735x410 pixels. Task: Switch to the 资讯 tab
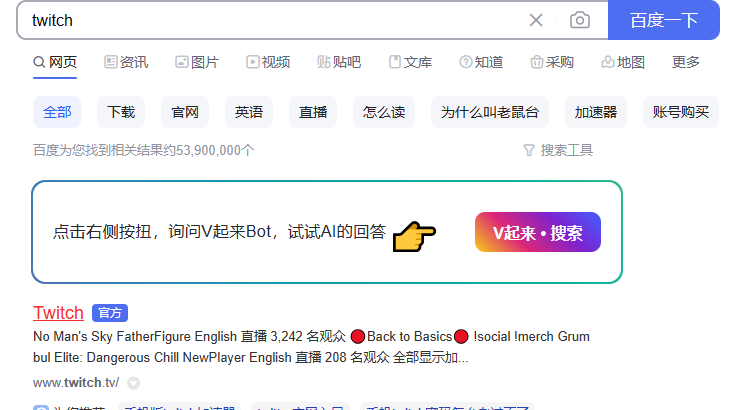coord(126,62)
